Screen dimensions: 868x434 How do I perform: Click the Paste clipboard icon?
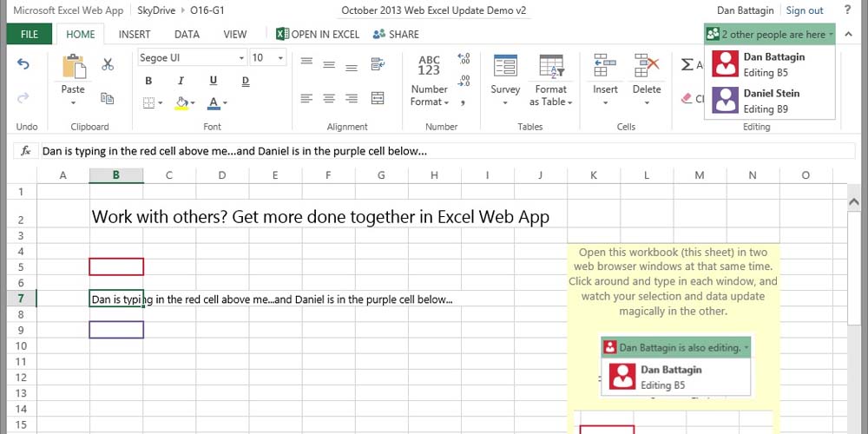click(x=74, y=66)
